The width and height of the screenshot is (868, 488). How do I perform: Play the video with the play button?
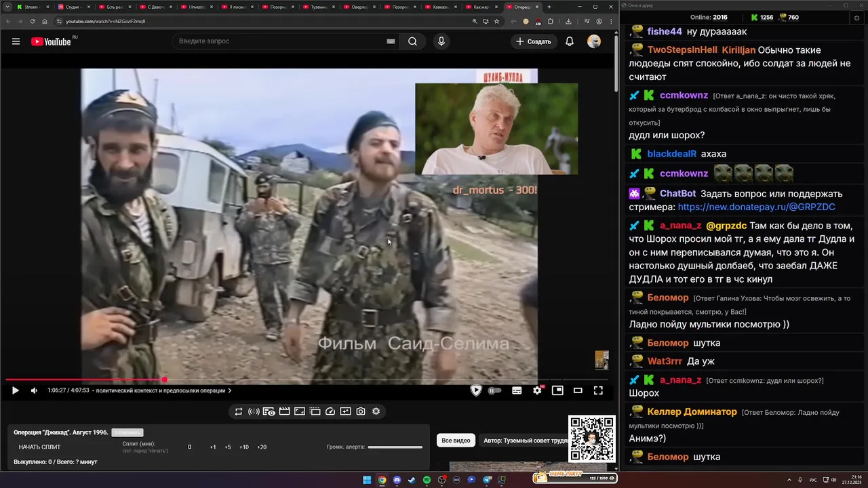[15, 390]
